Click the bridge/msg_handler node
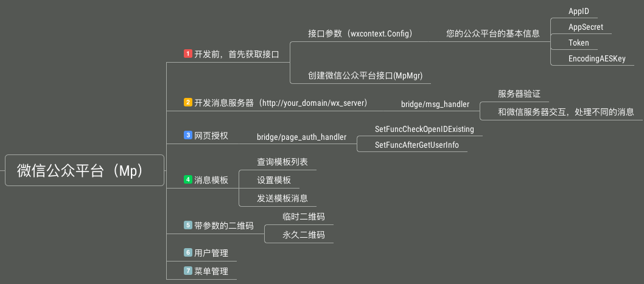 click(x=435, y=104)
